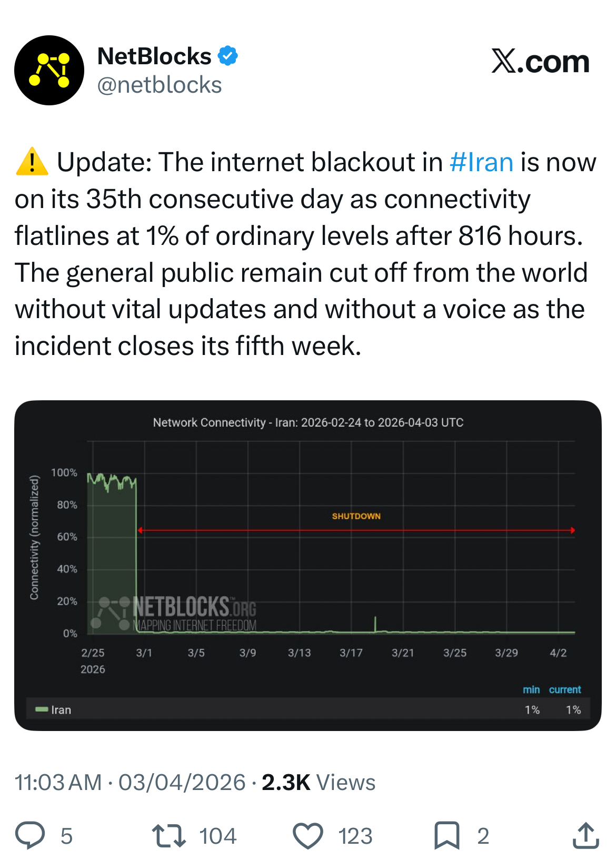The width and height of the screenshot is (616, 859).
Task: Click the repost icon
Action: (166, 835)
